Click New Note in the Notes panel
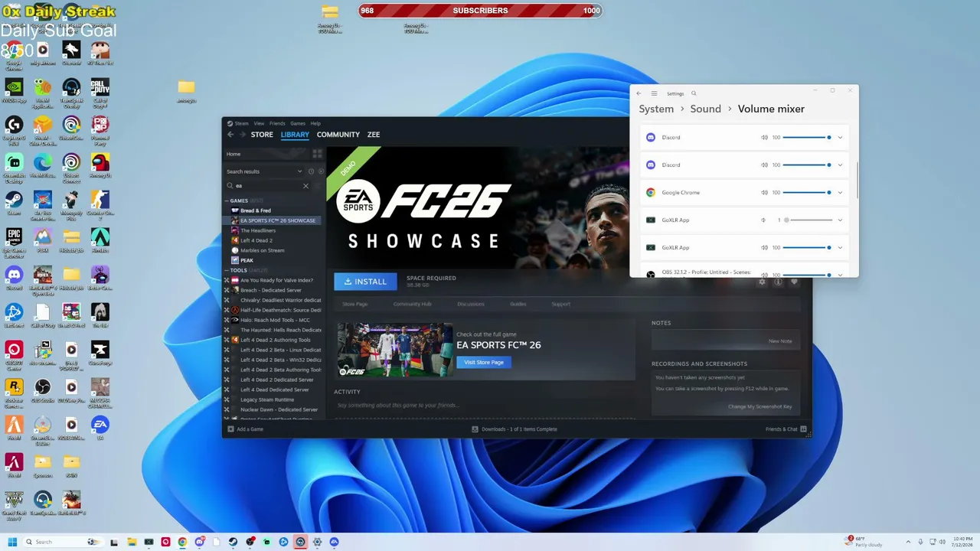 pyautogui.click(x=780, y=341)
